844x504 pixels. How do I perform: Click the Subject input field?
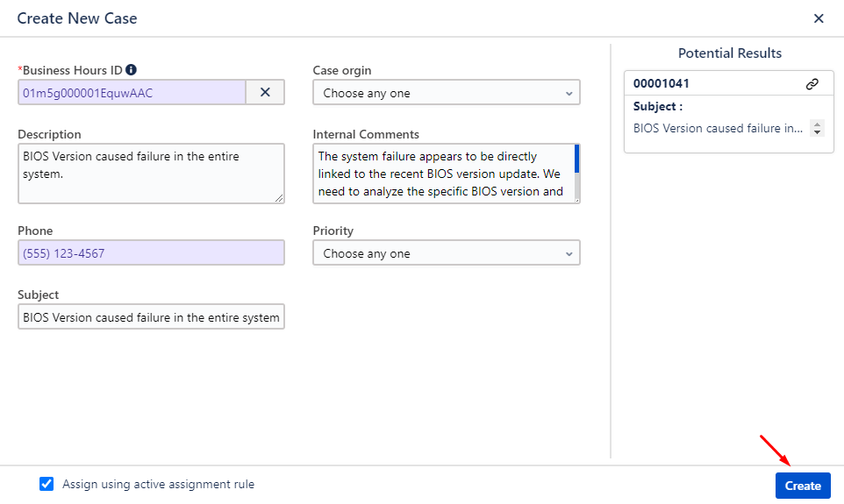click(x=151, y=317)
